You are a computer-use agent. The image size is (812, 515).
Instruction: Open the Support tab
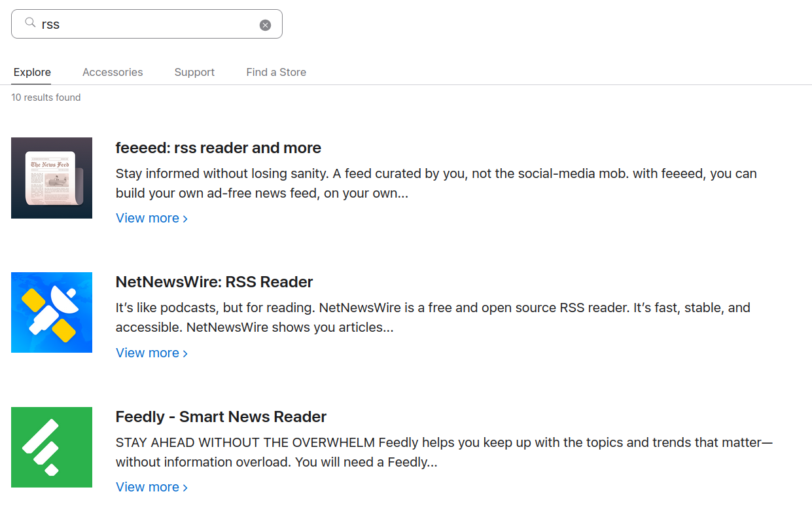[x=194, y=72]
